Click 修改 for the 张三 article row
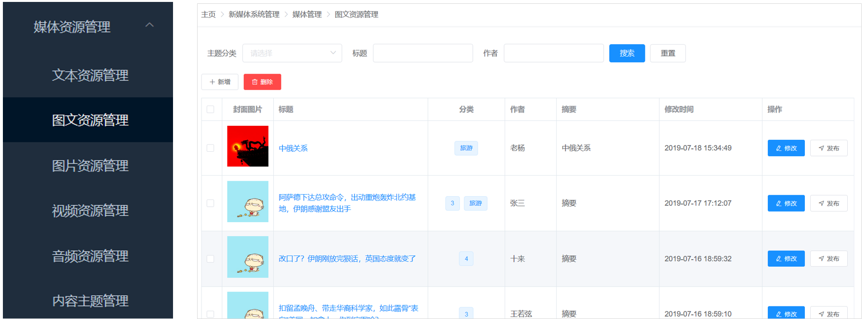The image size is (868, 319). 786,203
